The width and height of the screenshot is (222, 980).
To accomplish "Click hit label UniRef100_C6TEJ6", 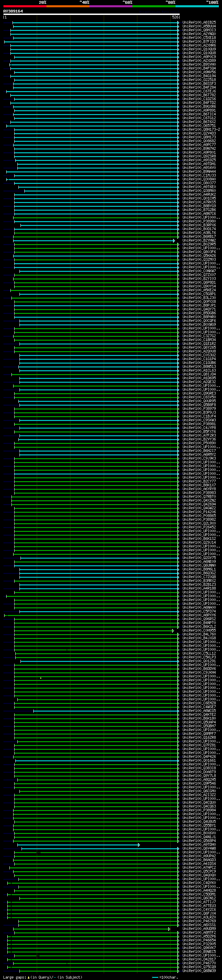I will 199,91.
